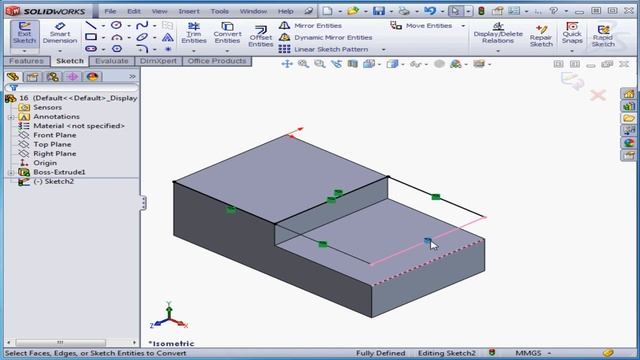The image size is (640, 360).
Task: Expand the Boss-Extrude1 tree node
Action: point(11,173)
